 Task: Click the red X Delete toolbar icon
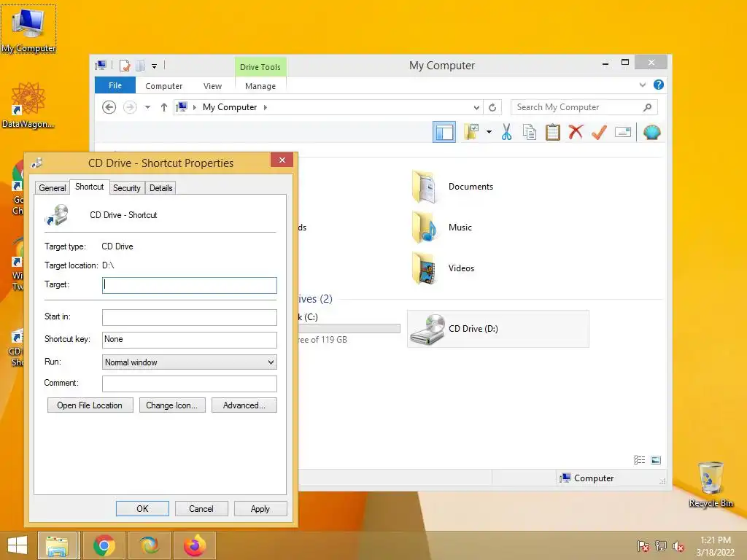[576, 132]
